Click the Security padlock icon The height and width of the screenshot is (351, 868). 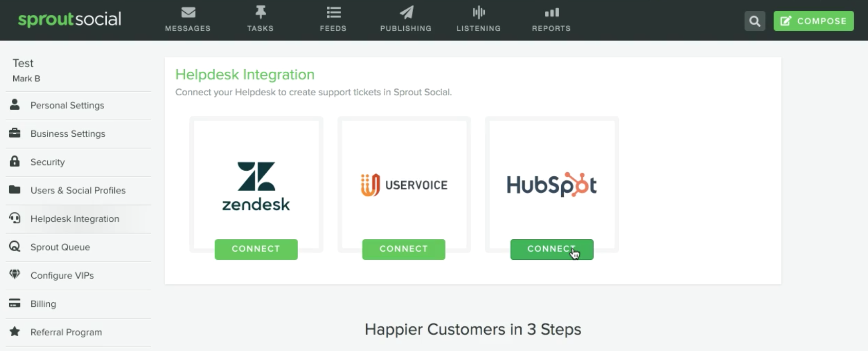tap(15, 161)
